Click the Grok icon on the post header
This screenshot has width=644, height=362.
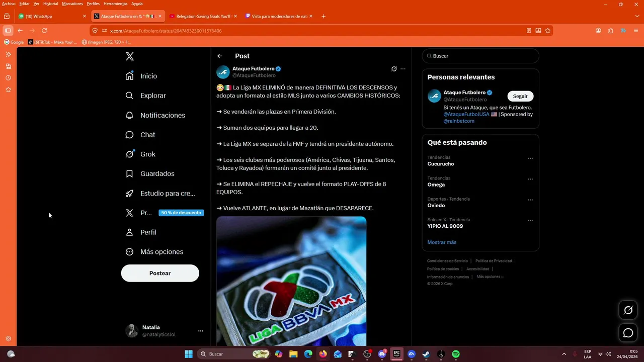coord(394,69)
